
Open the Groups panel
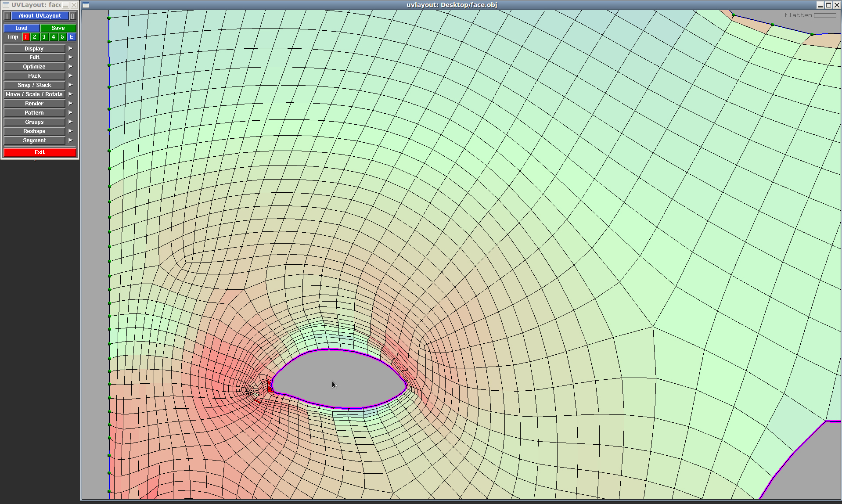[34, 122]
